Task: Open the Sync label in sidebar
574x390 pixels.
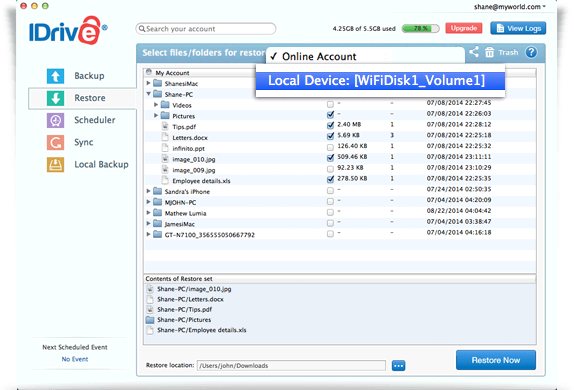Action: (84, 142)
